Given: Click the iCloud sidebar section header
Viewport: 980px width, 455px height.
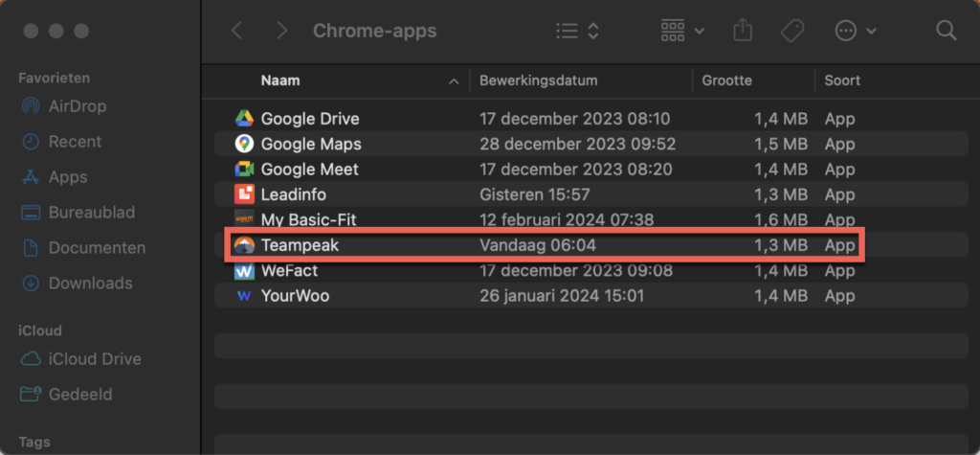Looking at the screenshot, I should pos(40,330).
